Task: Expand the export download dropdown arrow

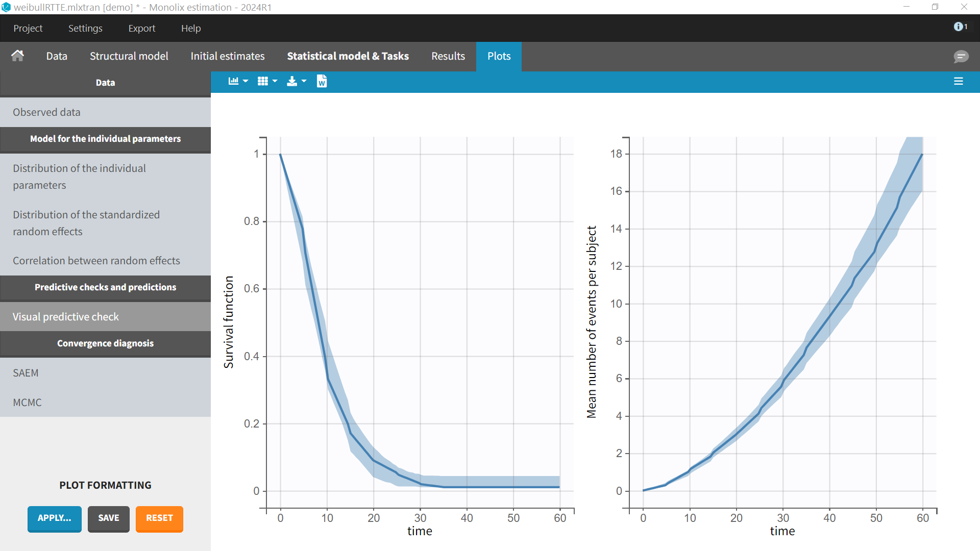Action: point(304,81)
